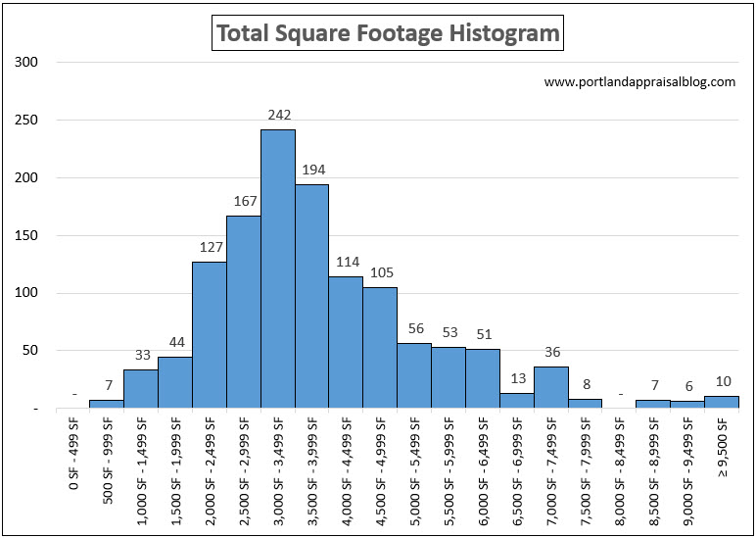Click the 4,500 SF - 4,999 SF bar
Image resolution: width=756 pixels, height=538 pixels.
(380, 348)
